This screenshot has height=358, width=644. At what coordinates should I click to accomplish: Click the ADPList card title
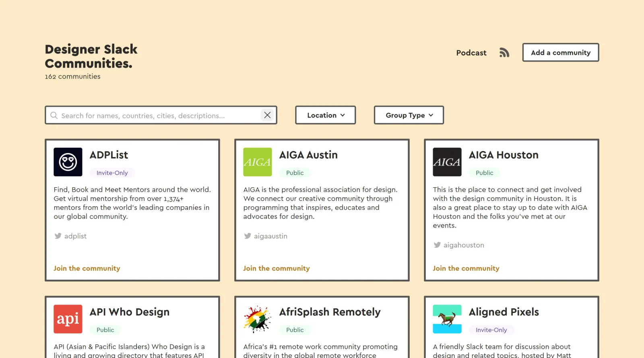tap(109, 155)
